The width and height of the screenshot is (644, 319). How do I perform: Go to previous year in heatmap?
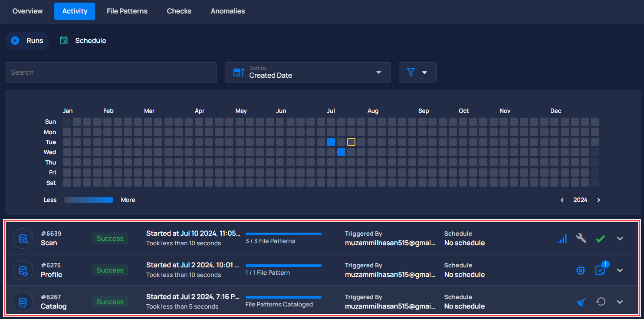(562, 200)
